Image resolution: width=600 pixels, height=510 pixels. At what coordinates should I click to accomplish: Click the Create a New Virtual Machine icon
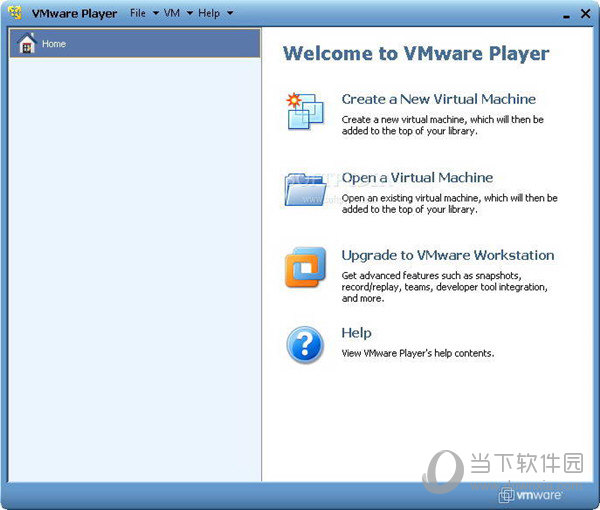(x=305, y=111)
